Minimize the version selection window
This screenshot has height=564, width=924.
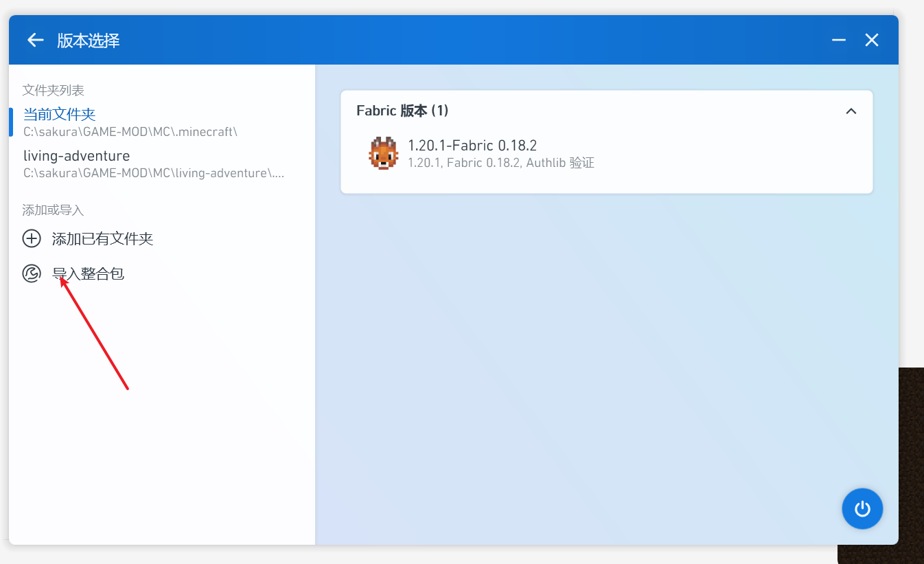click(838, 41)
